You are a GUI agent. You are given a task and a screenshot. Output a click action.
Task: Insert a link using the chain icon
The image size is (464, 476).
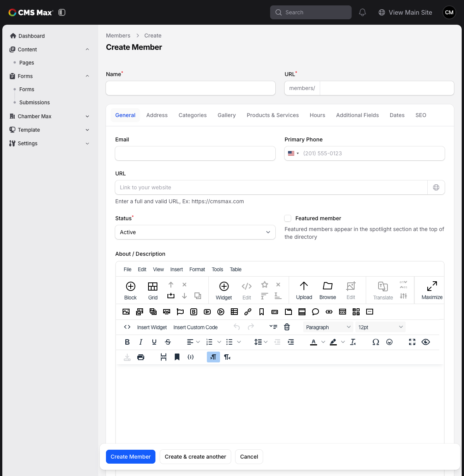pyautogui.click(x=248, y=312)
